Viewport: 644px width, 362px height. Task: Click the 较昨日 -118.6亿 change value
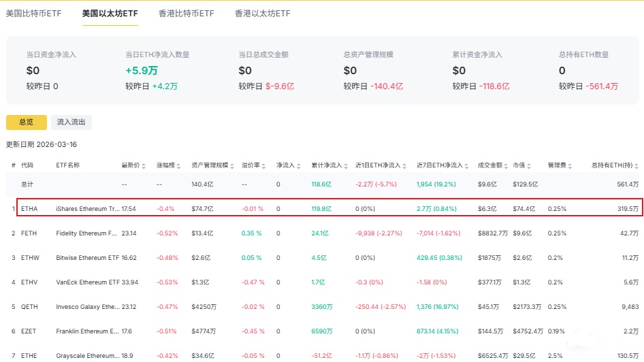click(494, 86)
